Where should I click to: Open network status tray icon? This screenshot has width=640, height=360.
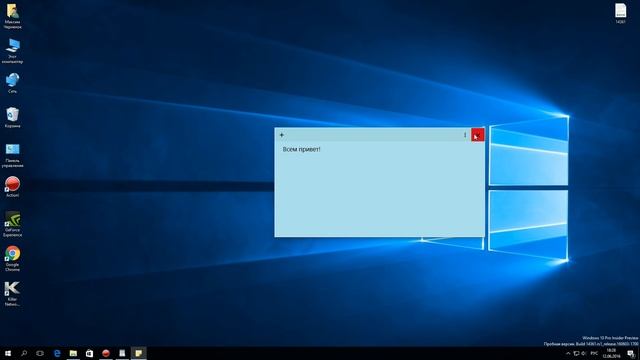[x=576, y=353]
